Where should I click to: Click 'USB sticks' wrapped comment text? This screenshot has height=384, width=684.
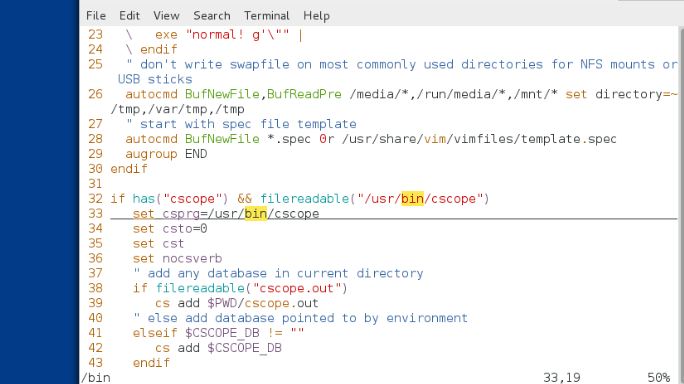pos(155,79)
